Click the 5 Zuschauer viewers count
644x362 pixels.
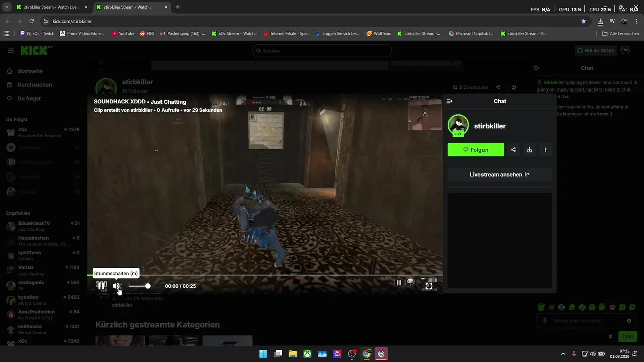coord(470,87)
